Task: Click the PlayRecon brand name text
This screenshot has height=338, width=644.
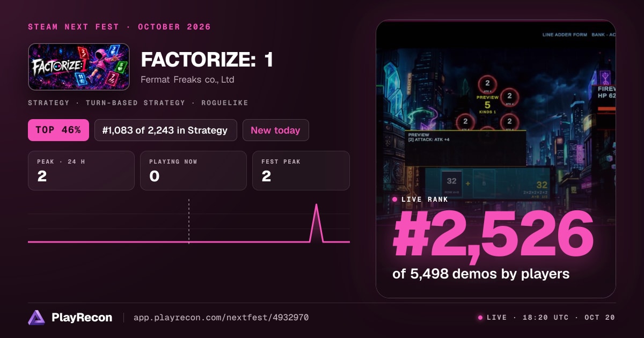Action: tap(82, 318)
